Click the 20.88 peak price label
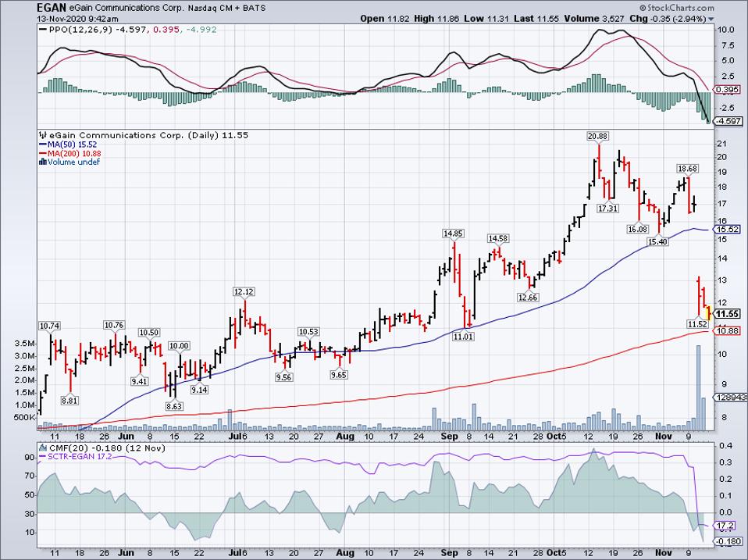This screenshot has width=748, height=560. (598, 136)
